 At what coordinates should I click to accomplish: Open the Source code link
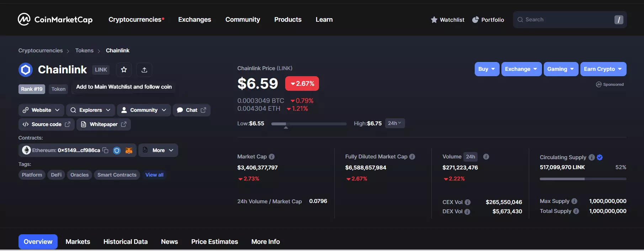(47, 124)
